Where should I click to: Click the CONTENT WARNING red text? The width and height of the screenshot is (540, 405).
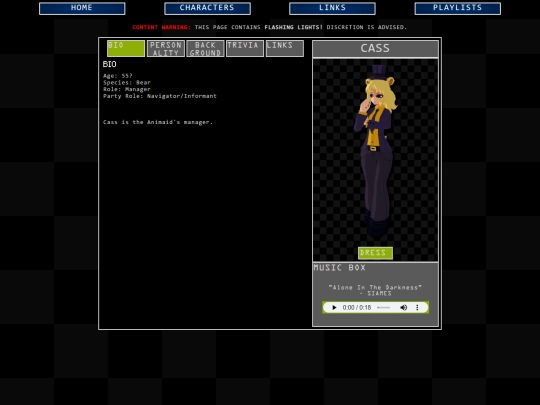click(x=161, y=27)
